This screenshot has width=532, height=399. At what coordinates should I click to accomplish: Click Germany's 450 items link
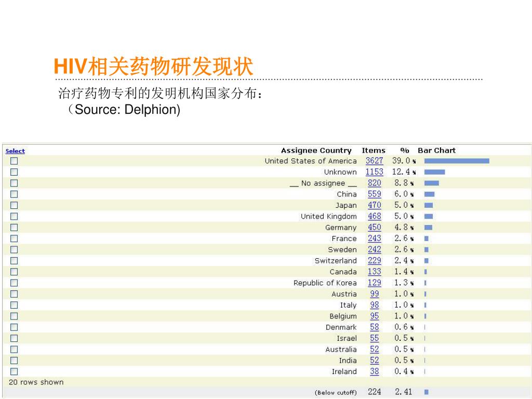[x=375, y=228]
